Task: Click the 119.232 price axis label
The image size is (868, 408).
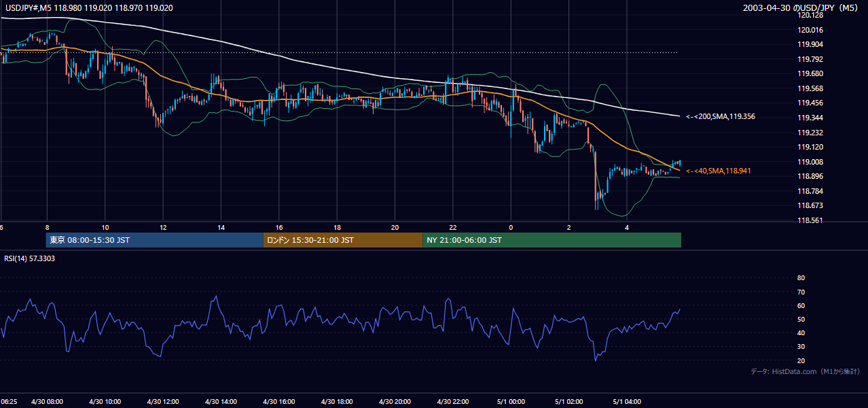Action: tap(809, 133)
